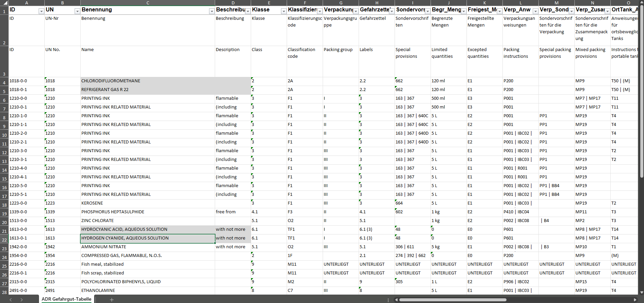Click the vertical scrollbar down arrow
The width and height of the screenshot is (644, 303).
(641, 292)
